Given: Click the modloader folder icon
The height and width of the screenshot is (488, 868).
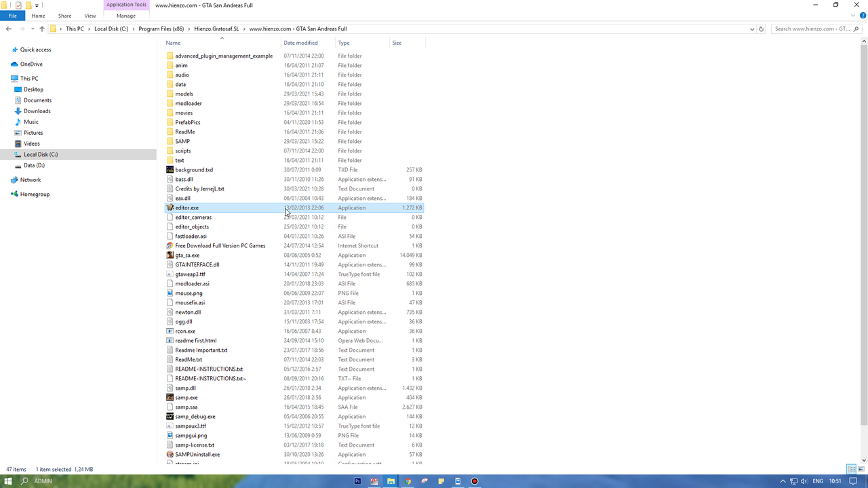Looking at the screenshot, I should coord(170,104).
